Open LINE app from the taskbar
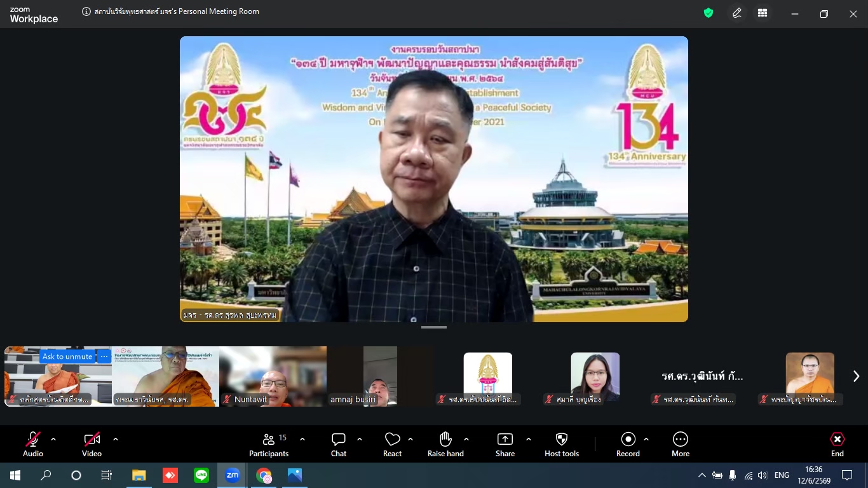This screenshot has width=868, height=488. point(201,475)
